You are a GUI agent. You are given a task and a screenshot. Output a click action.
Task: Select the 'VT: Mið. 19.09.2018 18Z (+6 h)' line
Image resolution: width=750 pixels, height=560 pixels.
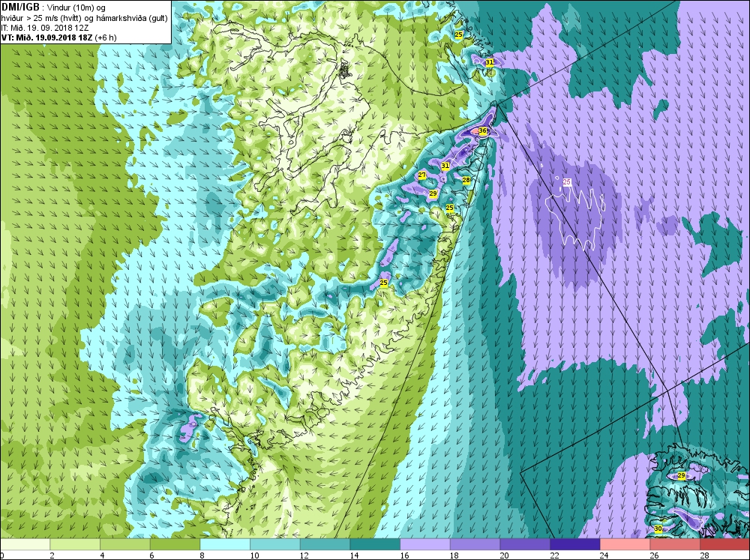point(58,37)
